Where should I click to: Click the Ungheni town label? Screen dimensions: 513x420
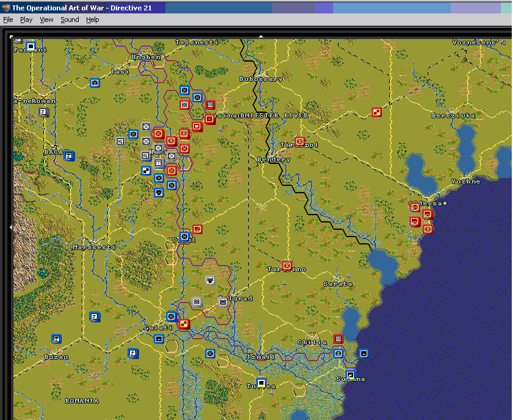click(146, 57)
